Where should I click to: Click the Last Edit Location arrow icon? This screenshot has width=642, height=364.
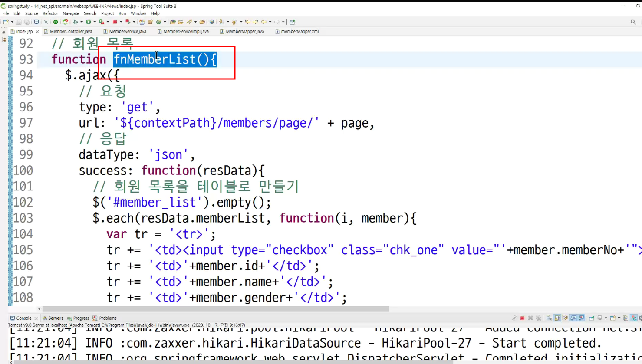(x=247, y=22)
